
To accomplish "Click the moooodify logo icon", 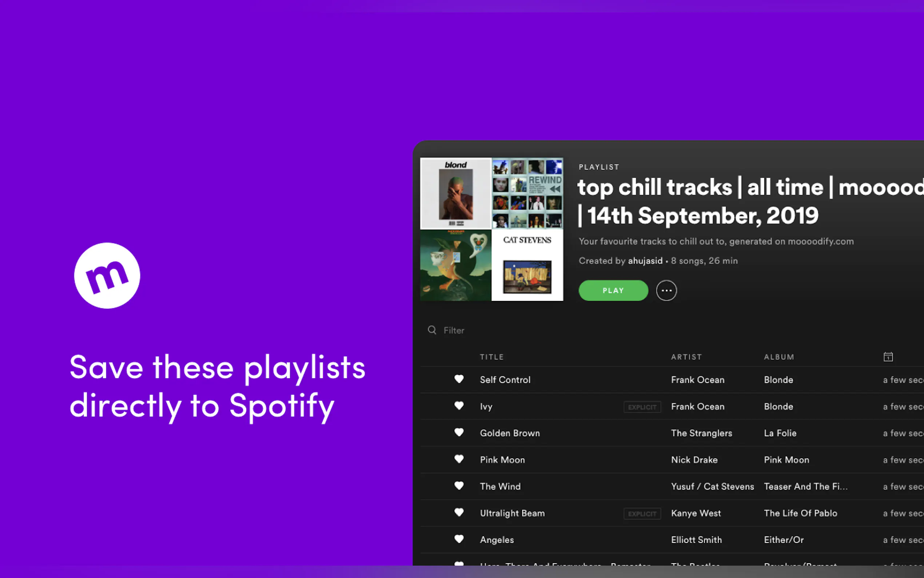I will tap(107, 275).
